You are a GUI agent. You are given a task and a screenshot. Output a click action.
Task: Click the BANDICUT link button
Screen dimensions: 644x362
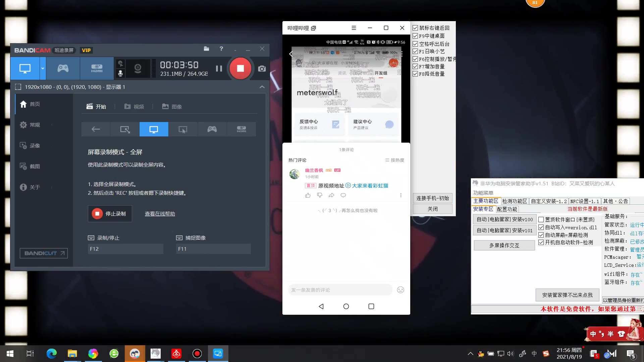[x=44, y=253]
